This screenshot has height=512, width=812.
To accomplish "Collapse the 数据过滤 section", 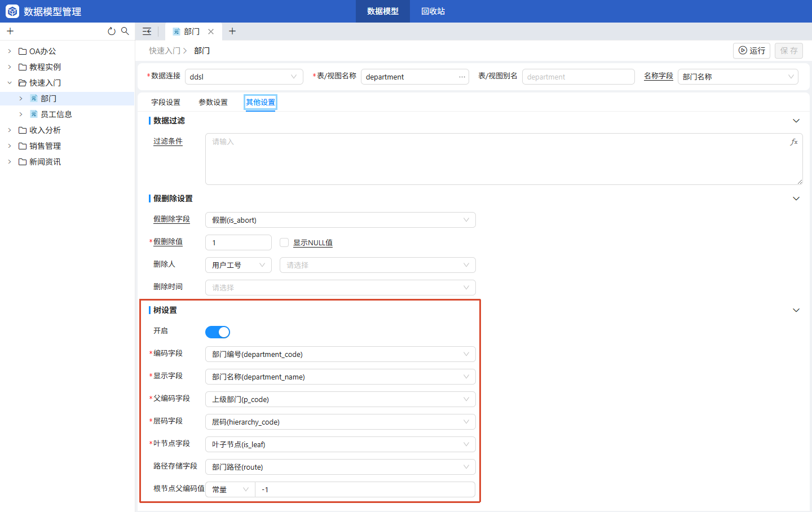I will point(796,121).
